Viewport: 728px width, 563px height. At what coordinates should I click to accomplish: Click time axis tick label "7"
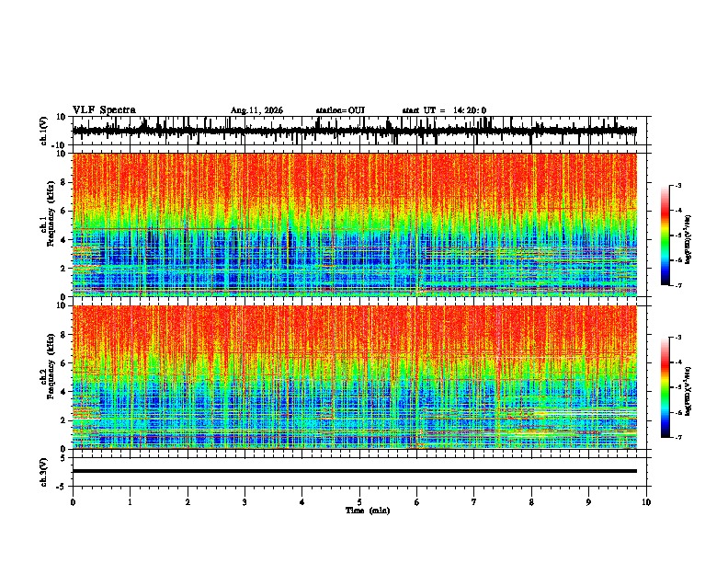pos(474,502)
